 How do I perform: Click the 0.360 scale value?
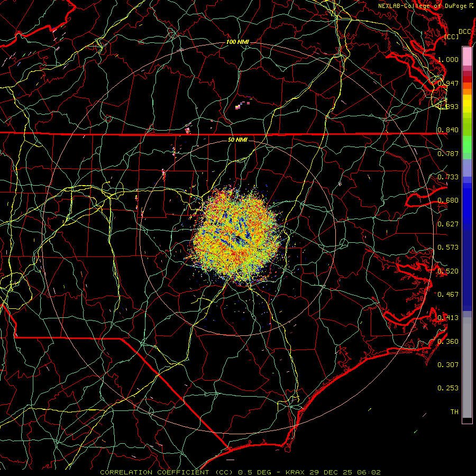[448, 341]
